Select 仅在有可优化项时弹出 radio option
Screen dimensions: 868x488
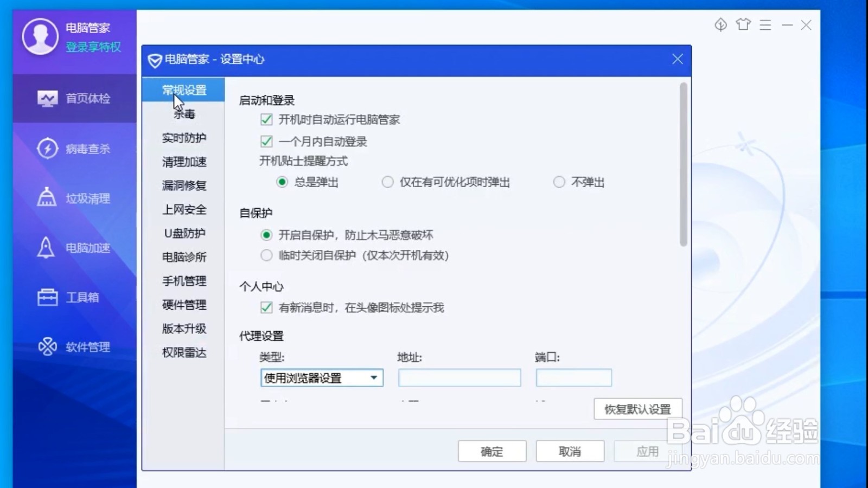tap(387, 182)
